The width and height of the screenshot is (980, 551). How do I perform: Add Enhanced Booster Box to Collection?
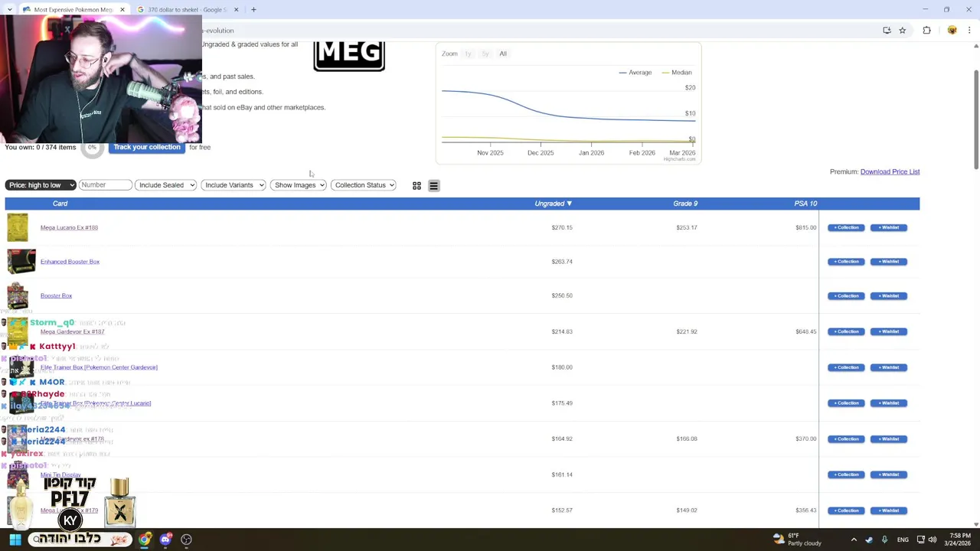846,262
